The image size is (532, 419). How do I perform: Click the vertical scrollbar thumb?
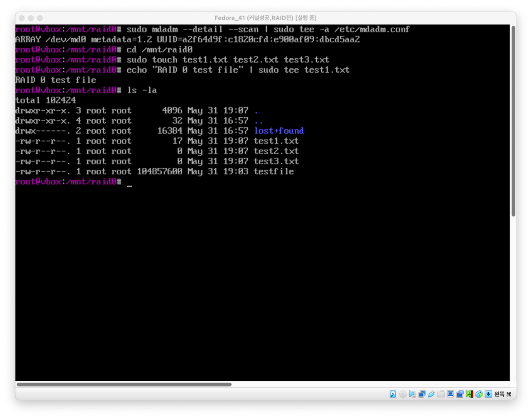click(513, 121)
